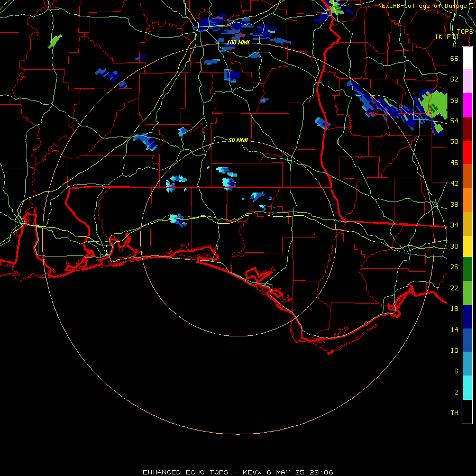Click the light pink legend swatch
This screenshot has height=476, width=476.
[x=467, y=81]
